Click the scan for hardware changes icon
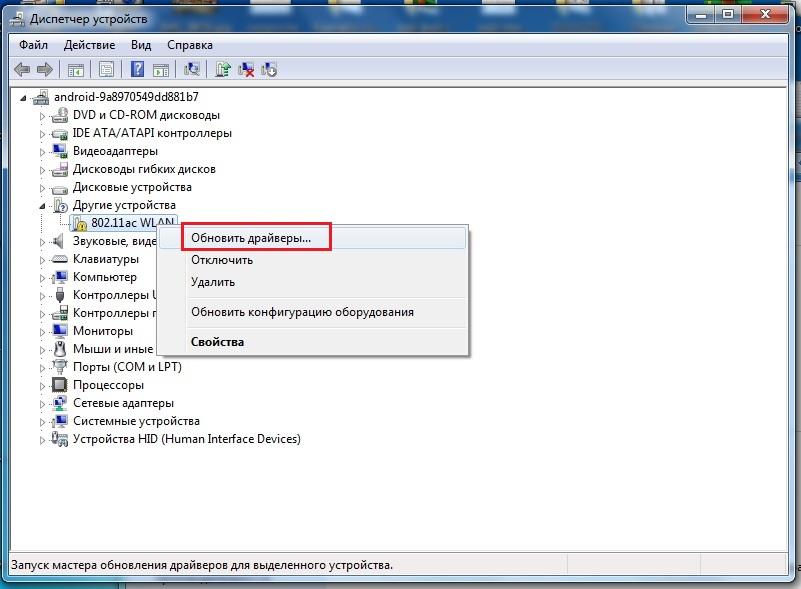The width and height of the screenshot is (801, 589). [192, 69]
